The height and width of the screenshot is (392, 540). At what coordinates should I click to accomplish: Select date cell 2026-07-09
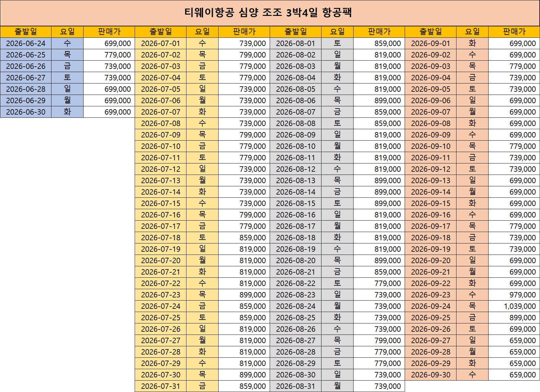pos(160,135)
